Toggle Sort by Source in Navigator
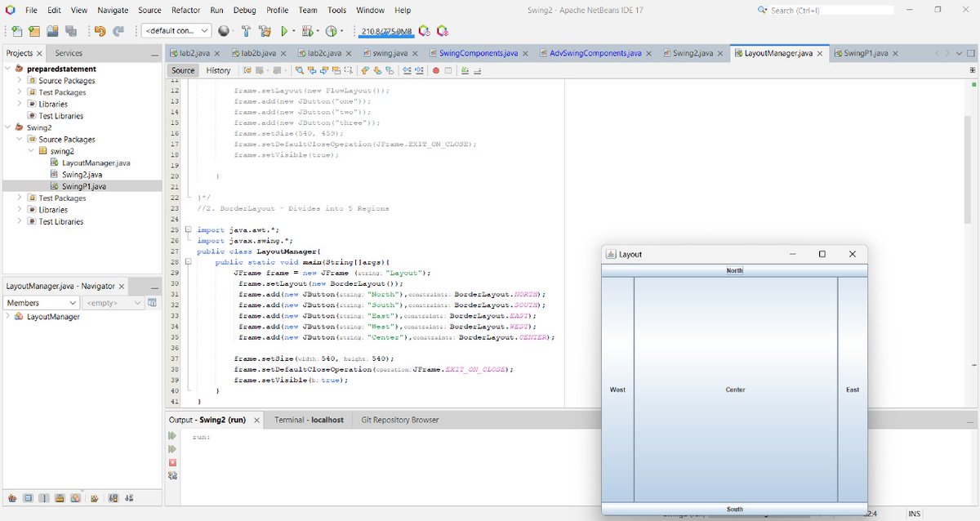 (129, 498)
